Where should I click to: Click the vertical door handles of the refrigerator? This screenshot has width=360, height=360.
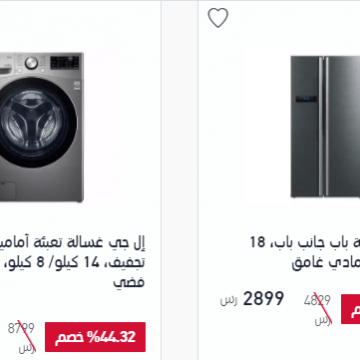(x=323, y=127)
